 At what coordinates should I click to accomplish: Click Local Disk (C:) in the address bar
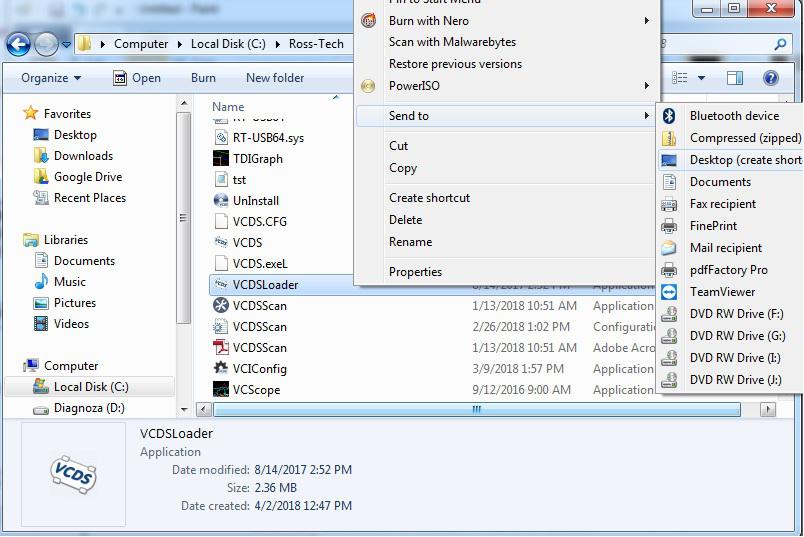tap(228, 44)
